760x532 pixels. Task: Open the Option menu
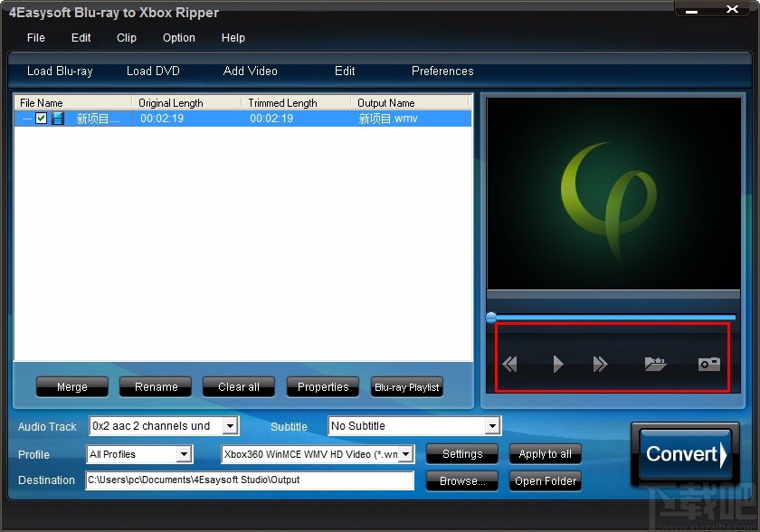point(178,38)
